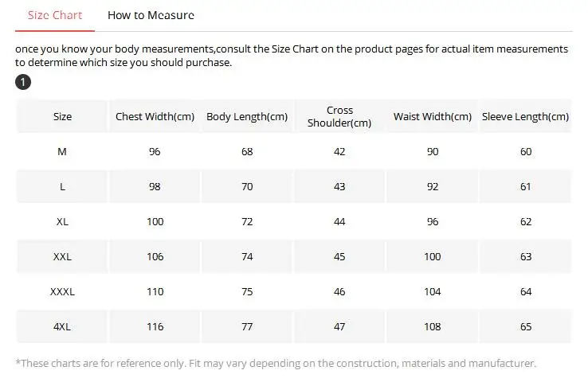Click the 4XL size row label

62,326
